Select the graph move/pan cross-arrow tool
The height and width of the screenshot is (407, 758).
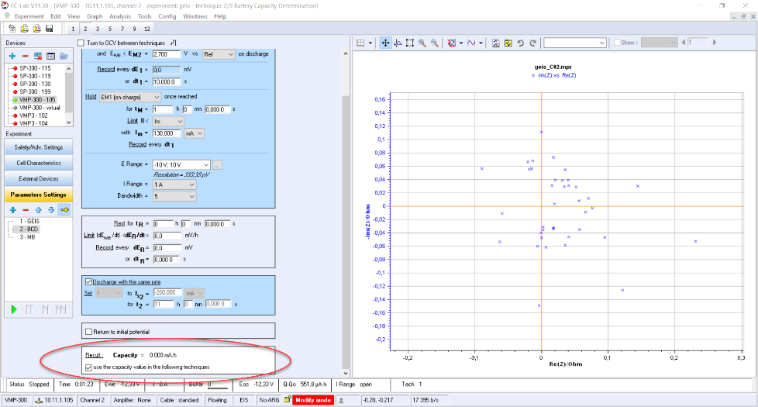click(385, 43)
